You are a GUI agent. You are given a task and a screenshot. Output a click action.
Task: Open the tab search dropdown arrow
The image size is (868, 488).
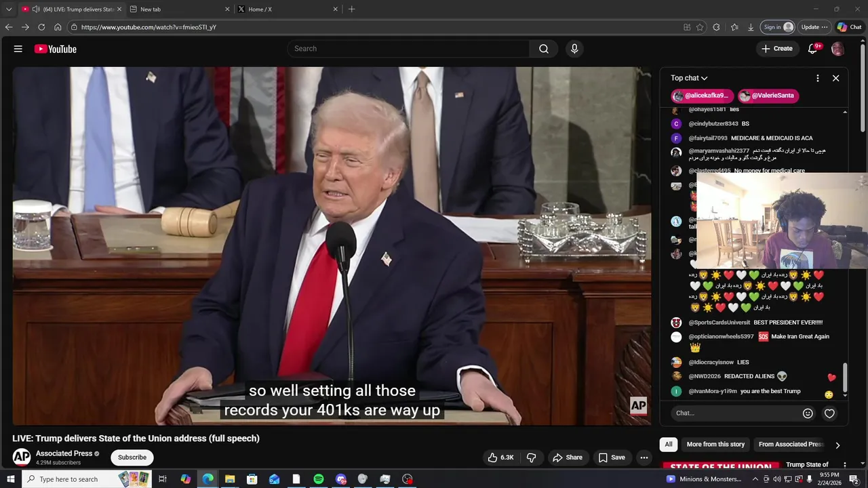coord(9,9)
